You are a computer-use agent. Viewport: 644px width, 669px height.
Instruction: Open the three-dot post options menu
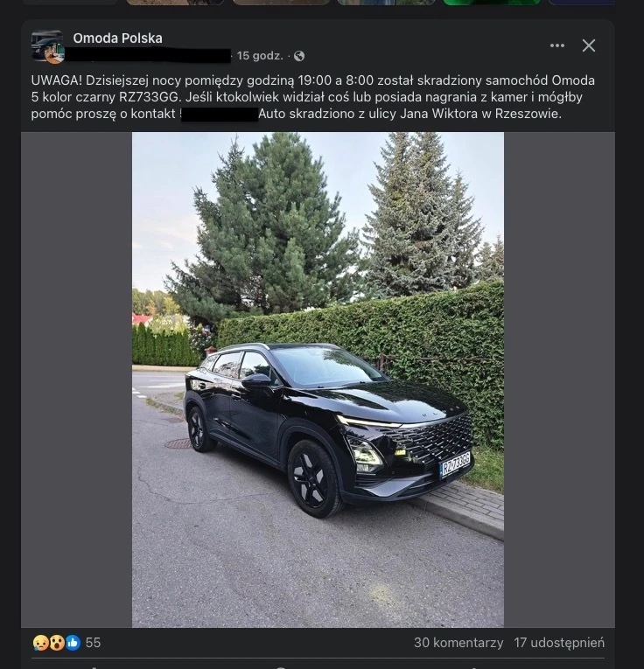(557, 45)
